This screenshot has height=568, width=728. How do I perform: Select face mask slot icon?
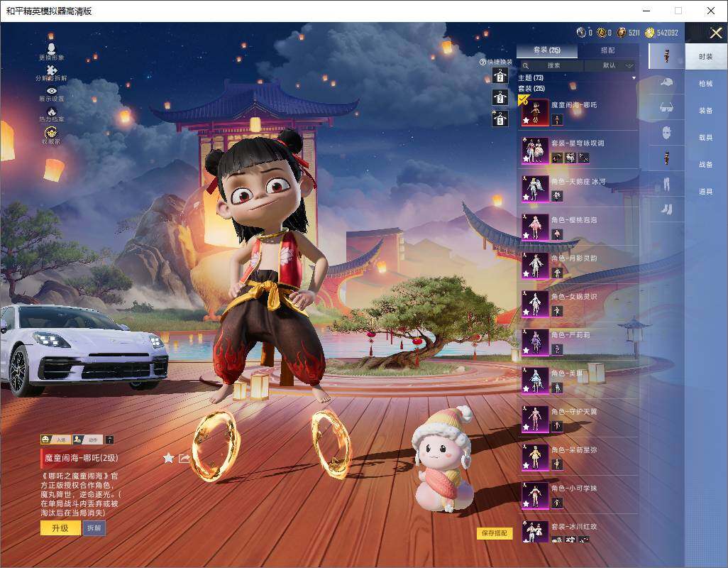pyautogui.click(x=666, y=133)
